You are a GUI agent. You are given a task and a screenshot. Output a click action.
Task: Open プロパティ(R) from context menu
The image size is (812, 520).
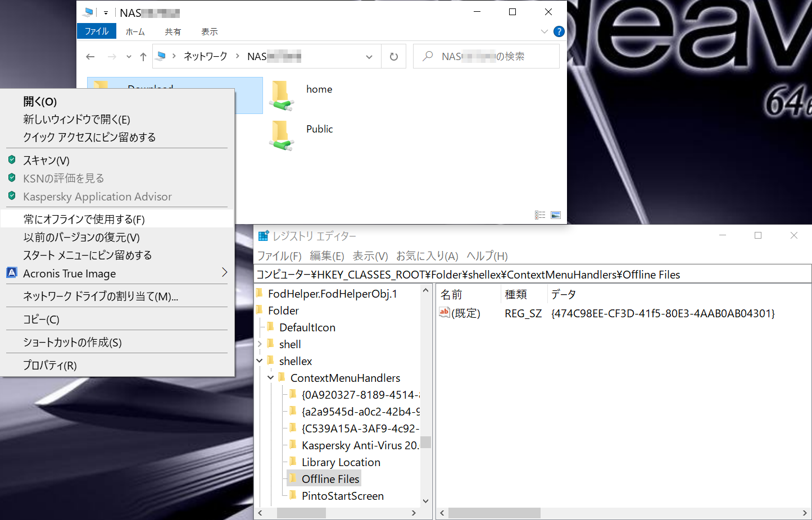point(117,366)
